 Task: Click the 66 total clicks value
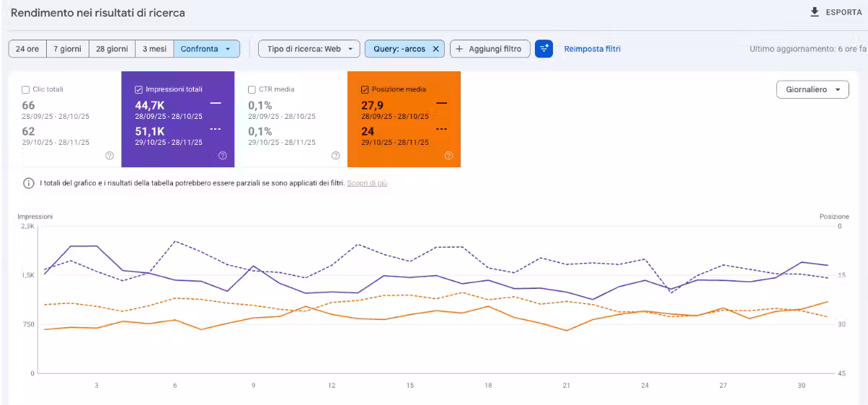coord(28,105)
